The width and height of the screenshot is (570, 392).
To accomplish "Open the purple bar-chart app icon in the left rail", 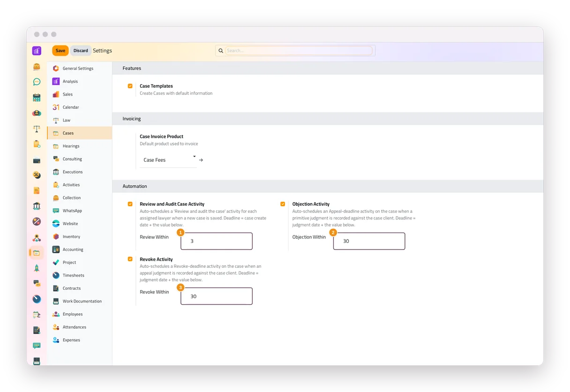I will (x=37, y=51).
